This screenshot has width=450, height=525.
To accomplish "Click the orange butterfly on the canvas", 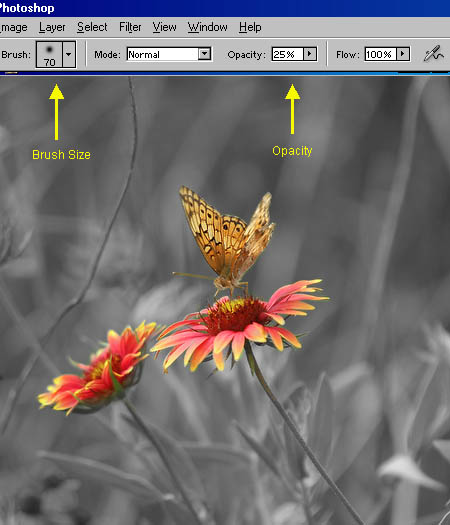I will (x=225, y=239).
